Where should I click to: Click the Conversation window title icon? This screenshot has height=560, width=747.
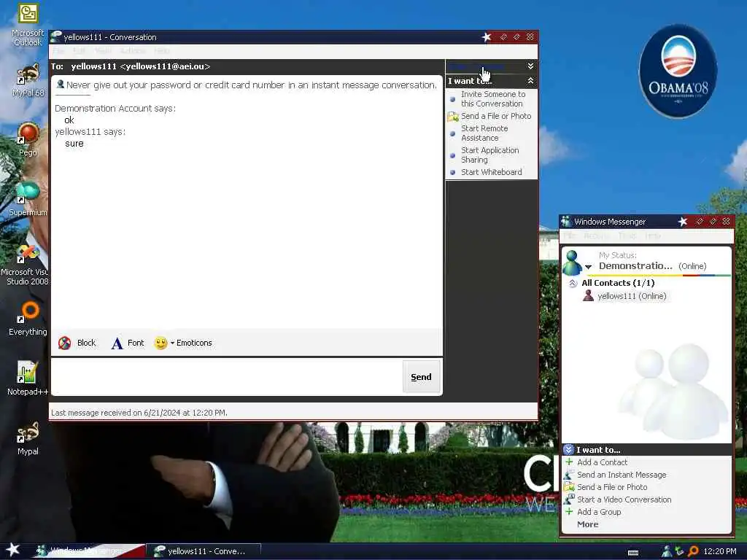(56, 36)
